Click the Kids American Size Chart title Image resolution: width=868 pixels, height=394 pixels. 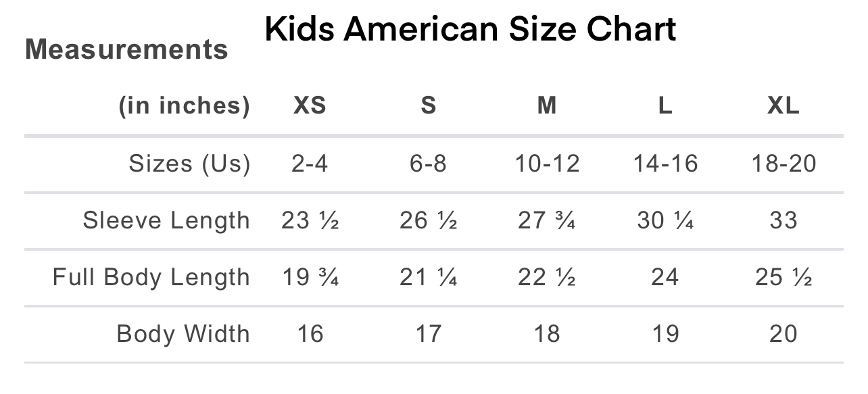[x=471, y=30]
